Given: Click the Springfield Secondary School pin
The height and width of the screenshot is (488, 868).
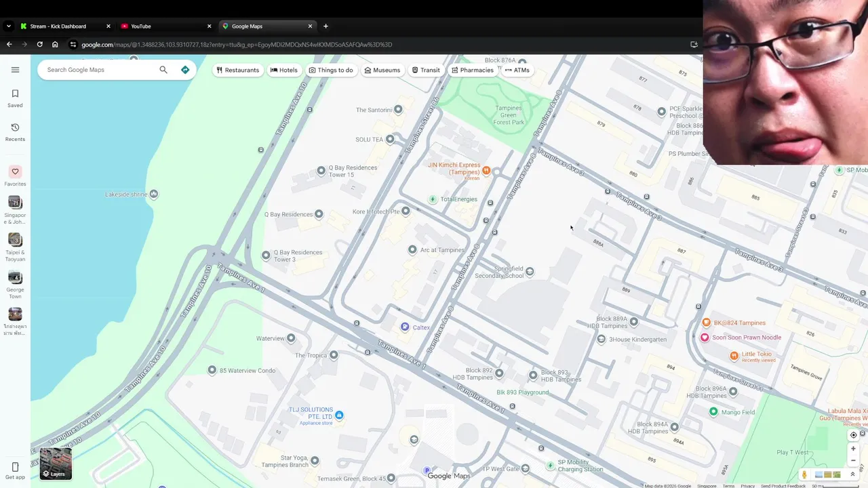Looking at the screenshot, I should [x=530, y=272].
